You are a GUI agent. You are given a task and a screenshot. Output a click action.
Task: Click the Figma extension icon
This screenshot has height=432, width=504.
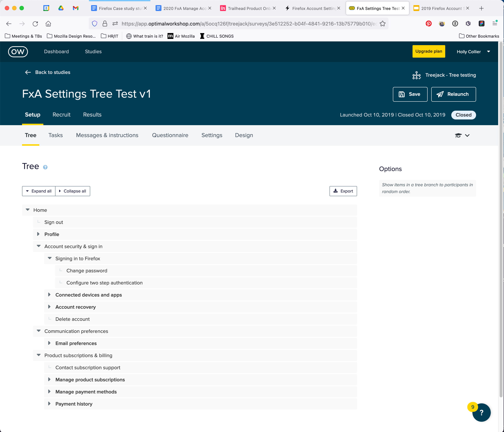[481, 23]
